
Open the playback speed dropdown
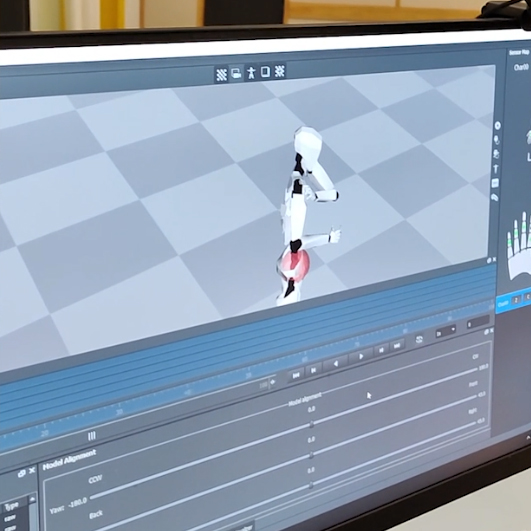click(446, 332)
